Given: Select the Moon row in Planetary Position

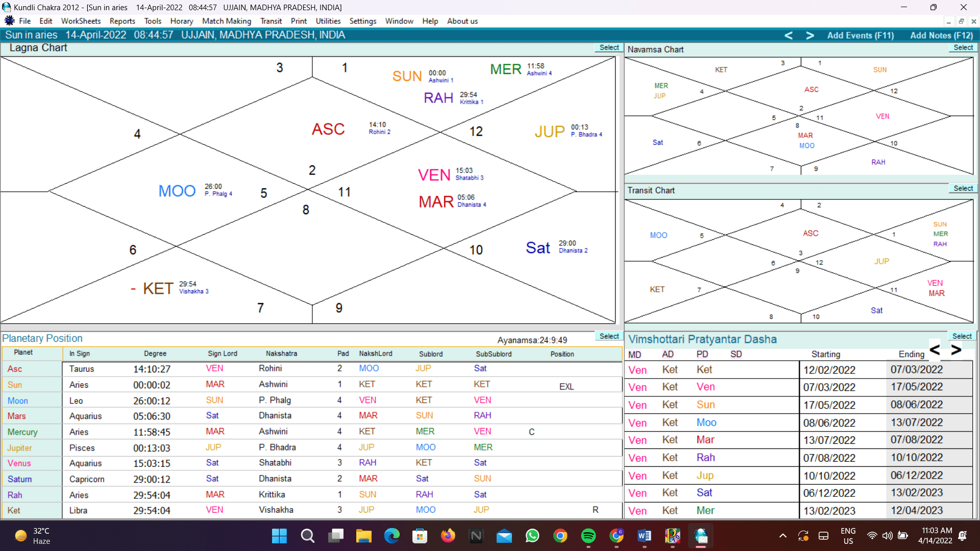Looking at the screenshot, I should point(18,400).
